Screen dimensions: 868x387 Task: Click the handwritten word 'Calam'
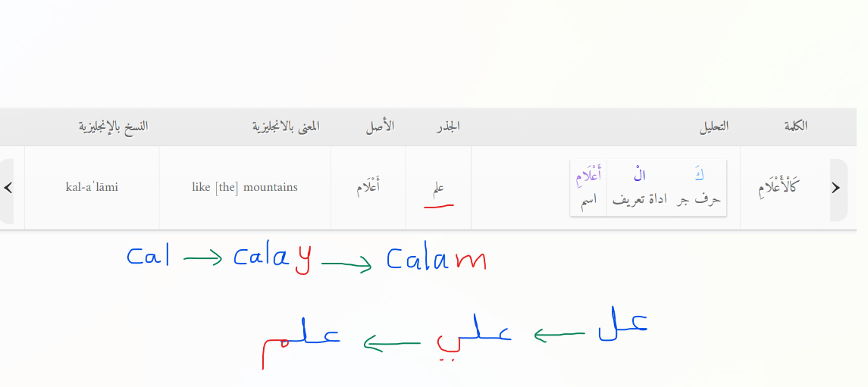(x=436, y=258)
